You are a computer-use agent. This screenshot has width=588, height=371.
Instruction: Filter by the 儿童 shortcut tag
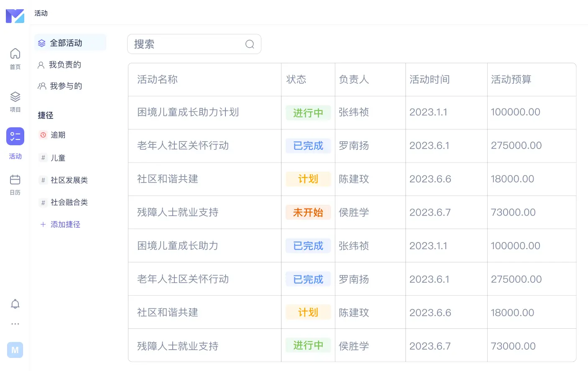(58, 158)
